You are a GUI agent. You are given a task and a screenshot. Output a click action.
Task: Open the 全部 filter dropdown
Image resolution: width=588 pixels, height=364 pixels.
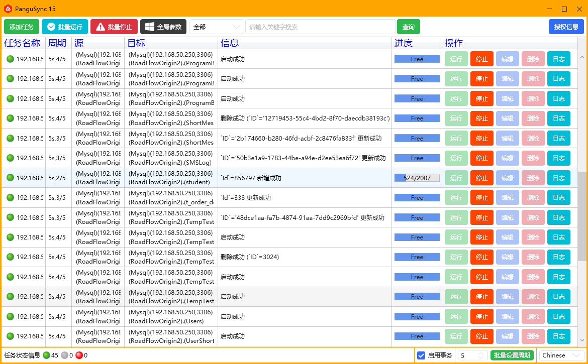tap(217, 27)
